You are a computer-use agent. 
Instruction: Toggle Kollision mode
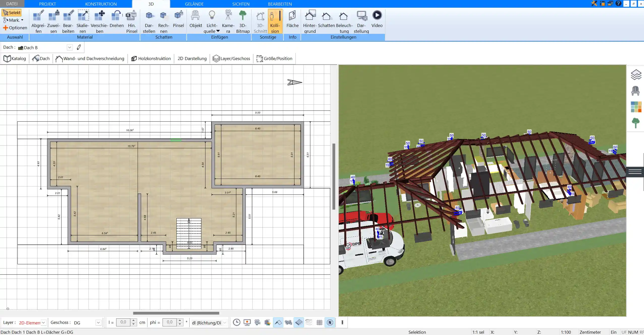coord(275,21)
